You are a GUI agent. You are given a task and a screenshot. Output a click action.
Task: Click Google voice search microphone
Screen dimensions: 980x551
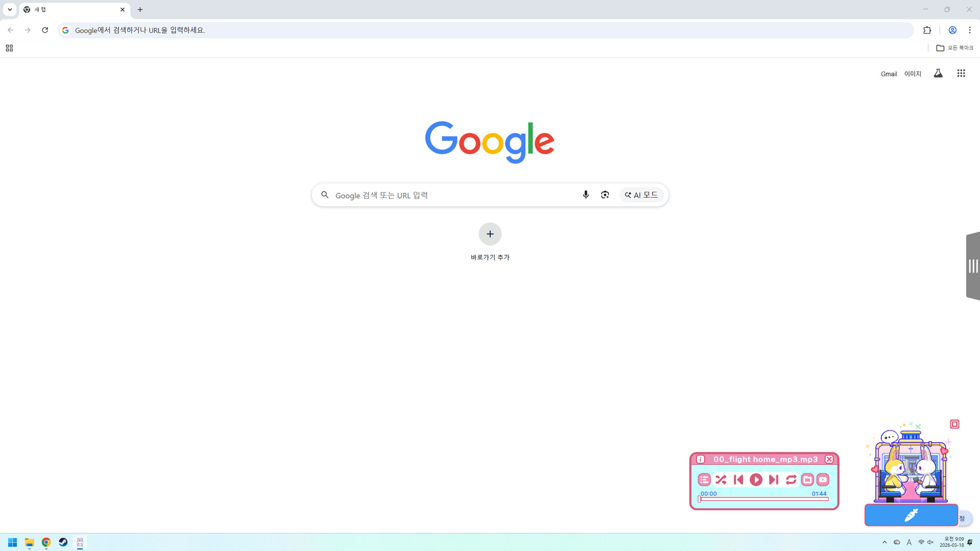coord(585,195)
